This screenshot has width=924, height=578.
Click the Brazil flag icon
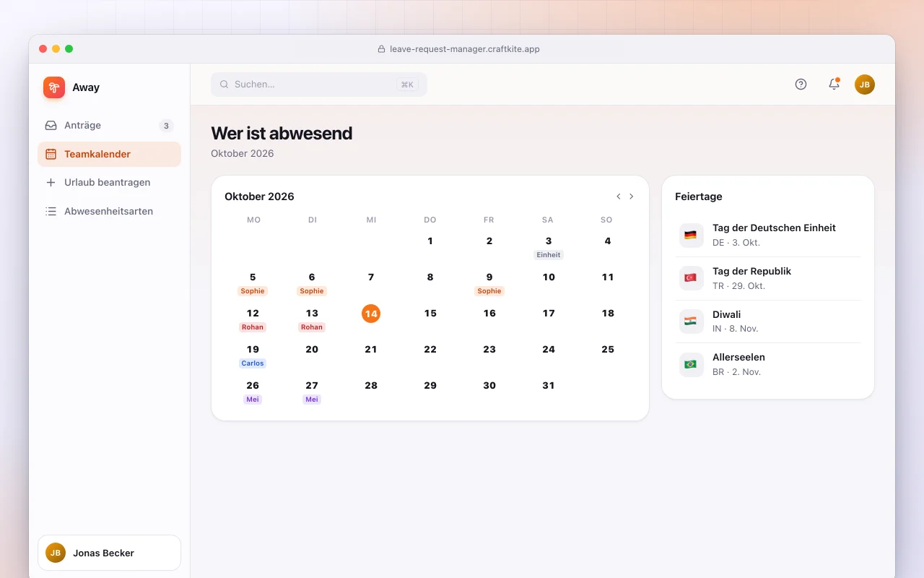[x=691, y=364]
